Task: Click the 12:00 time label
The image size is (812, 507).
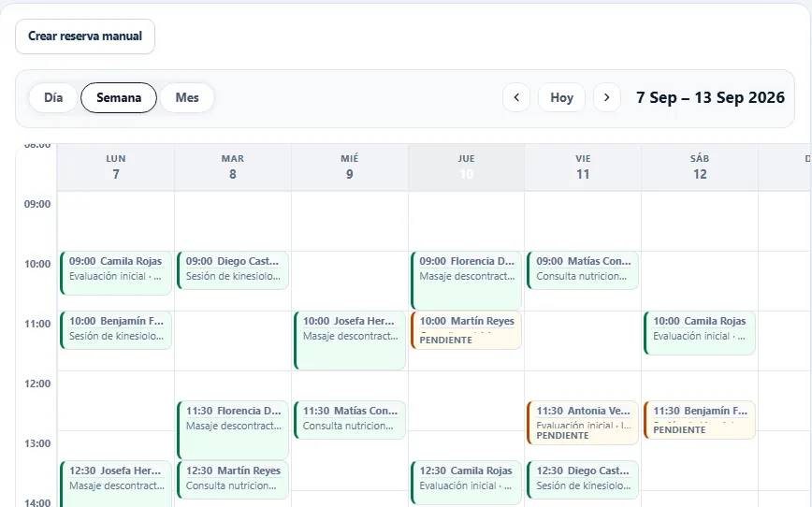Action: click(x=37, y=384)
